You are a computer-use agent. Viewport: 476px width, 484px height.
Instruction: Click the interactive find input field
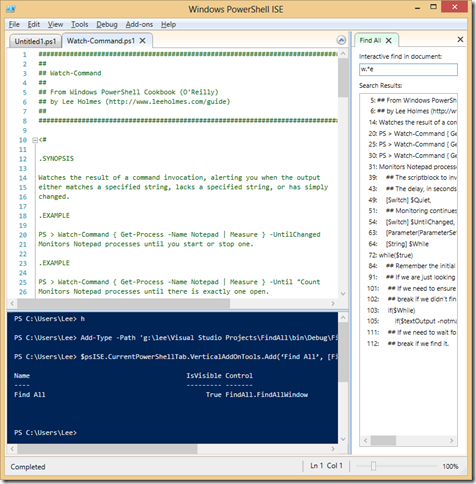408,69
